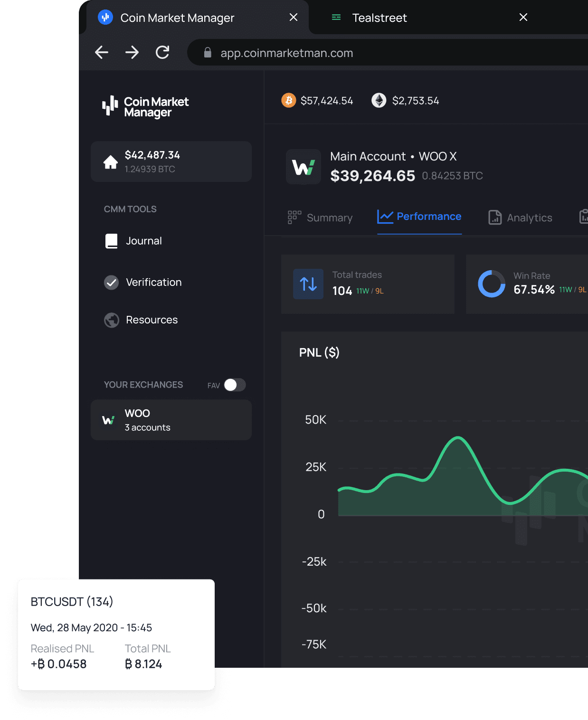Click the Coin Market Manager logo
This screenshot has width=588, height=720.
tap(145, 106)
